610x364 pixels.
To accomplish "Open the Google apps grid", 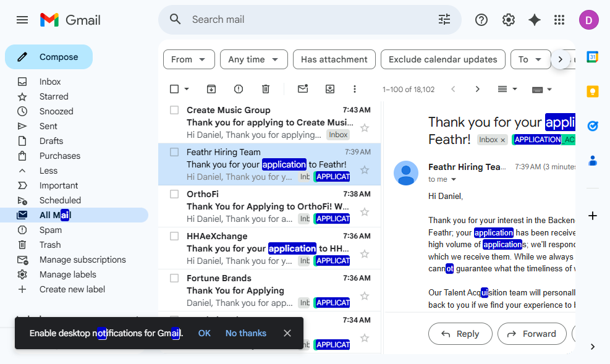I will tap(559, 20).
